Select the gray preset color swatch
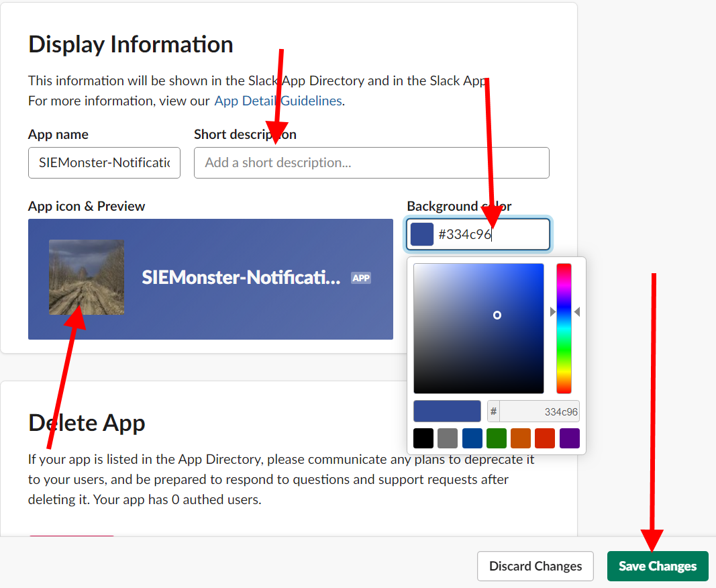 448,438
